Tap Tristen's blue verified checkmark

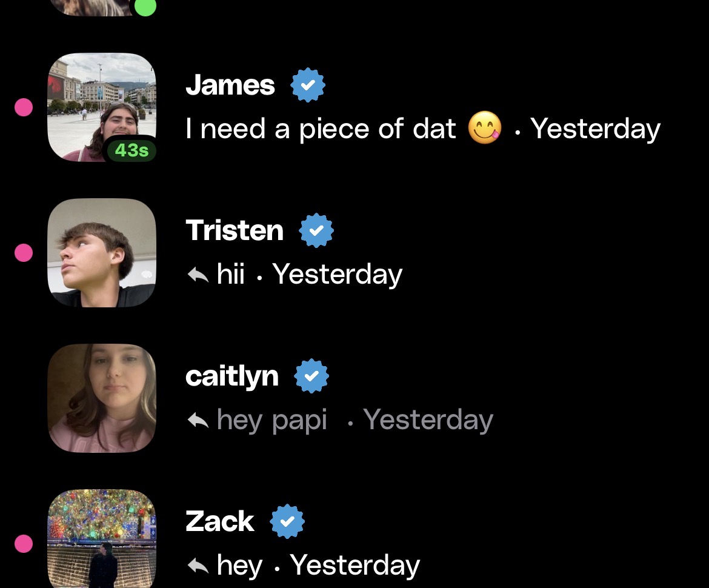pyautogui.click(x=316, y=230)
